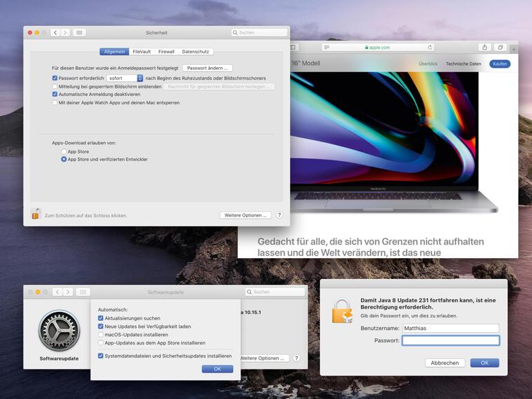
Task: Go back in Sicherheit preferences window
Action: (x=55, y=32)
